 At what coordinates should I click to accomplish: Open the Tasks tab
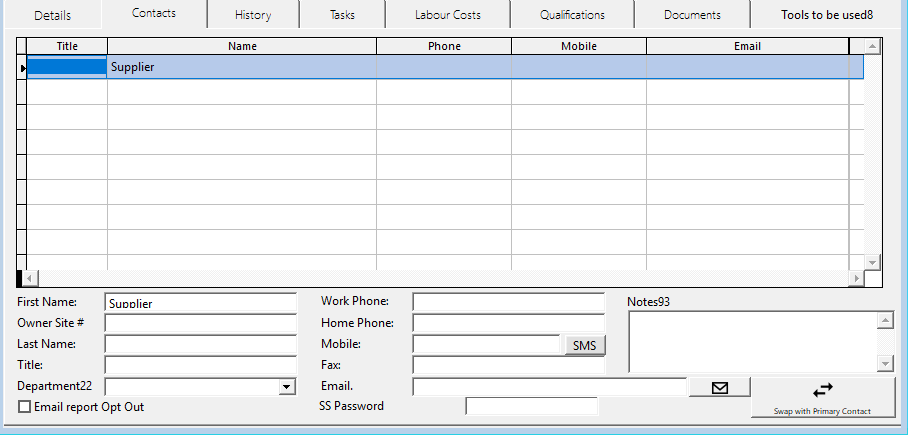click(342, 15)
